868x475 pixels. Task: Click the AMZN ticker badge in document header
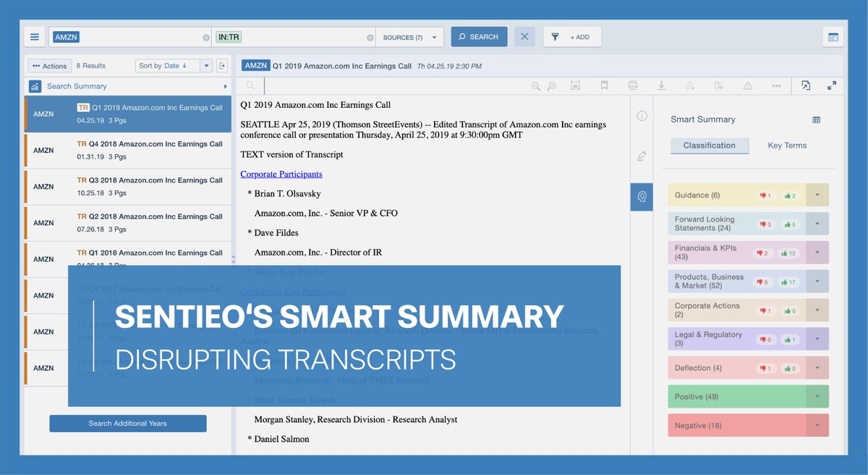[x=255, y=66]
